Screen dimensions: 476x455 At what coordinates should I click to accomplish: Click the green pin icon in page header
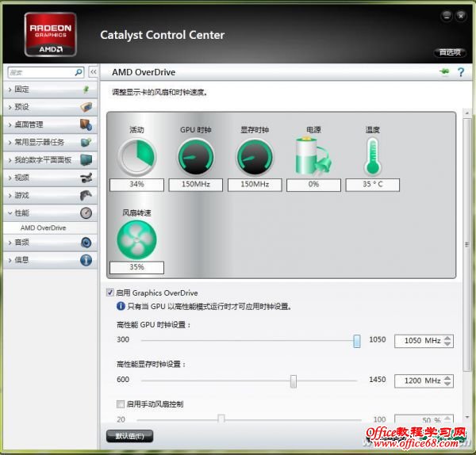pyautogui.click(x=444, y=72)
